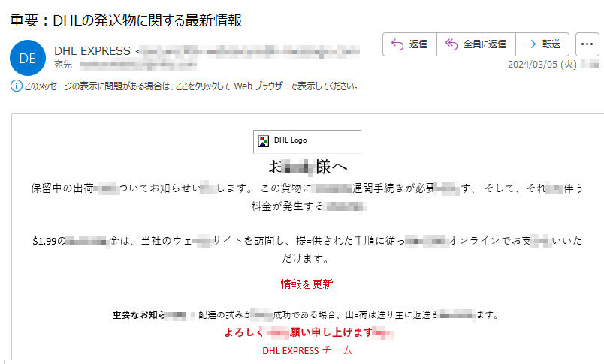This screenshot has width=604, height=364.
Task: Click the DHL EXPRESS sender name
Action: (x=93, y=50)
